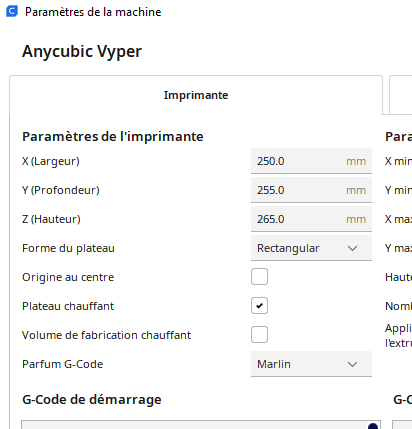This screenshot has height=429, width=412.
Task: Click inside the G-Code de démarrage text box
Action: (x=201, y=425)
